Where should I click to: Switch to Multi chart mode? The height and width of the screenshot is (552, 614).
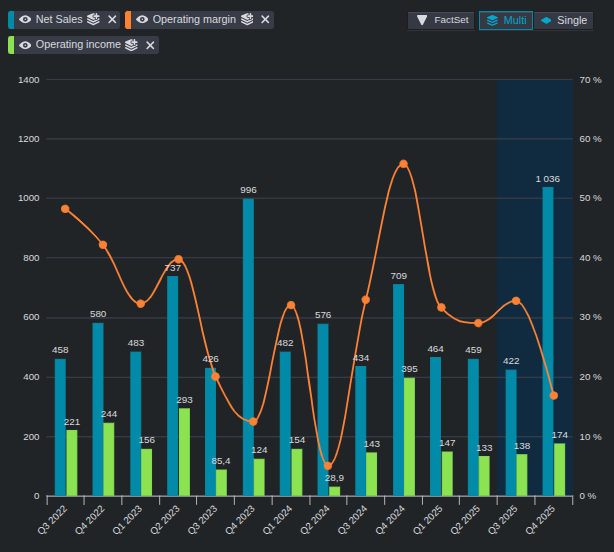[506, 20]
